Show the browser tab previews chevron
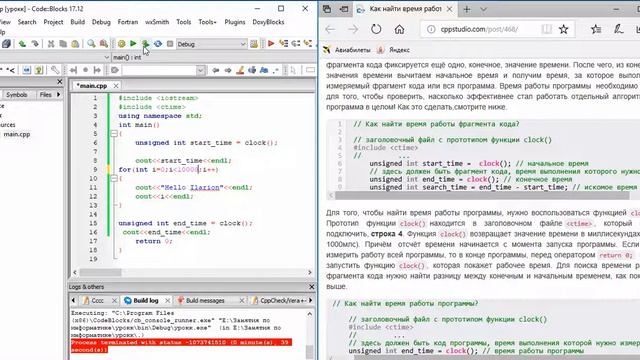 483,9
